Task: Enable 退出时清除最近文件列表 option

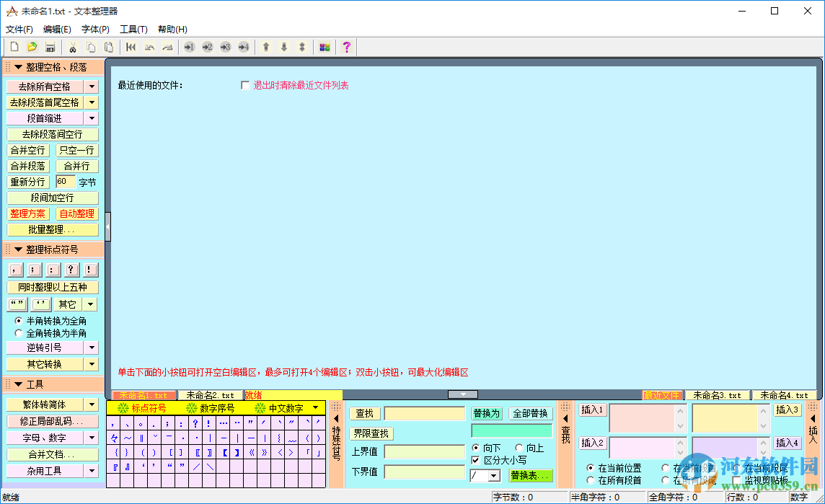Action: (x=245, y=84)
